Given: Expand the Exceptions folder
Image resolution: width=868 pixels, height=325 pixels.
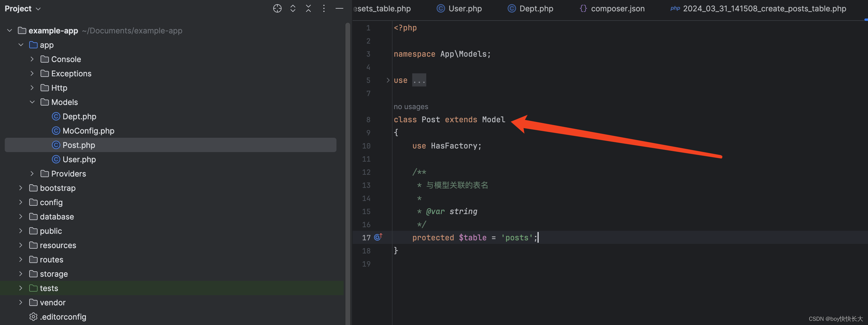Looking at the screenshot, I should tap(32, 73).
